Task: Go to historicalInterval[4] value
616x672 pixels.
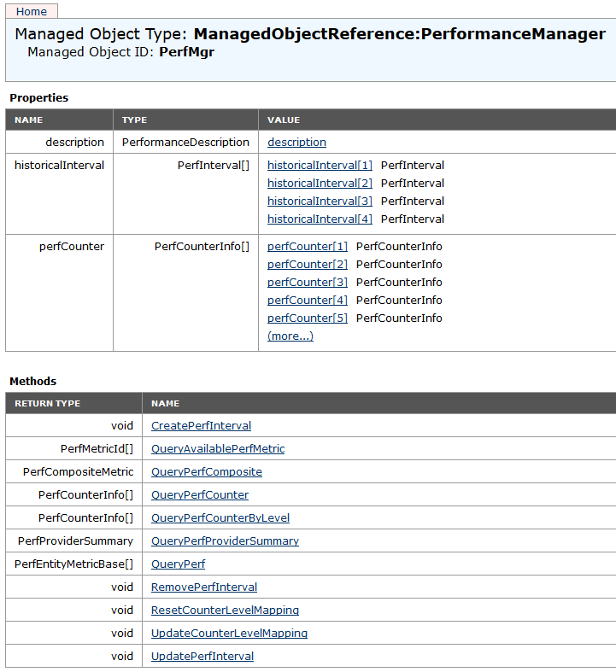Action: 320,219
